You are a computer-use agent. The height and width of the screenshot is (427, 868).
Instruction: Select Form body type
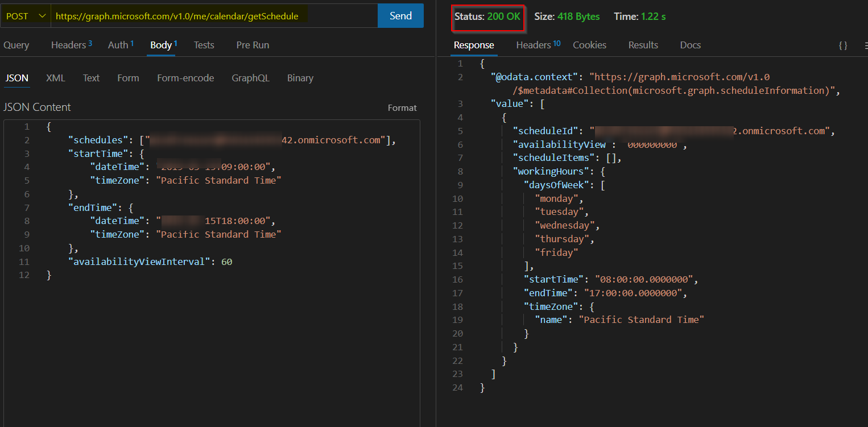(128, 78)
